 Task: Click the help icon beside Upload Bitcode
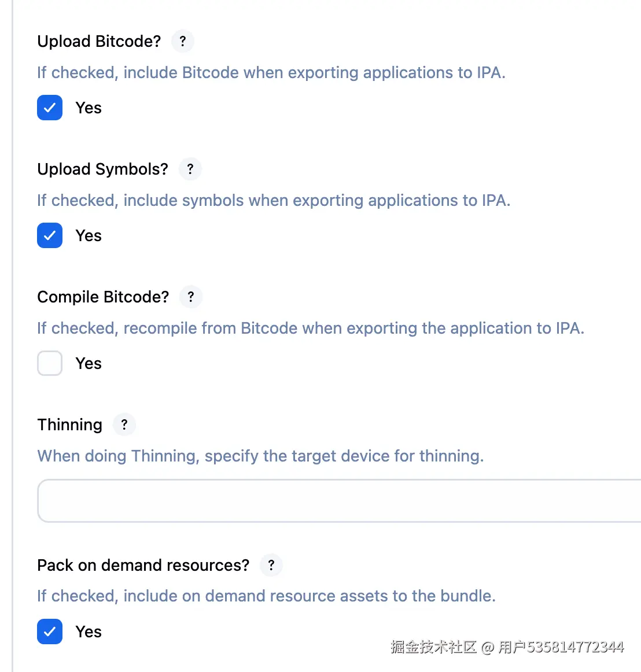coord(183,41)
